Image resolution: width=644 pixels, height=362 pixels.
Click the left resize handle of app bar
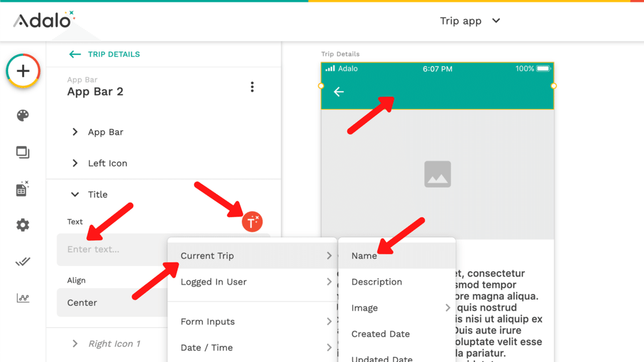(x=321, y=86)
